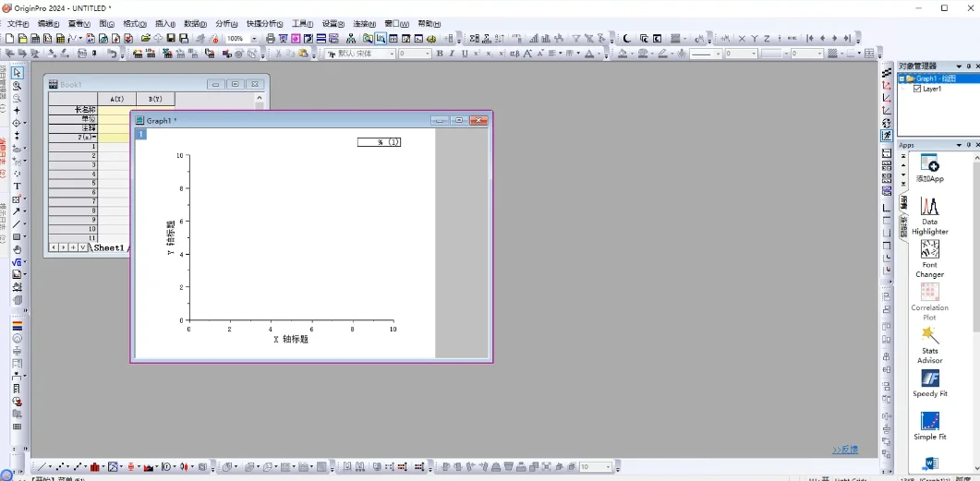
Task: Select the Text tool on left toolbar
Action: [17, 186]
